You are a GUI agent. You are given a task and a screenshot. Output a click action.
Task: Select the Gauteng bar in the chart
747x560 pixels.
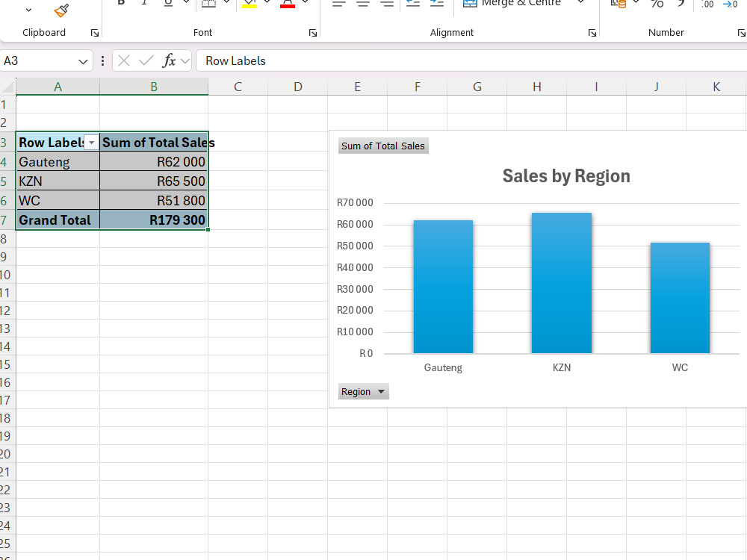pos(443,287)
